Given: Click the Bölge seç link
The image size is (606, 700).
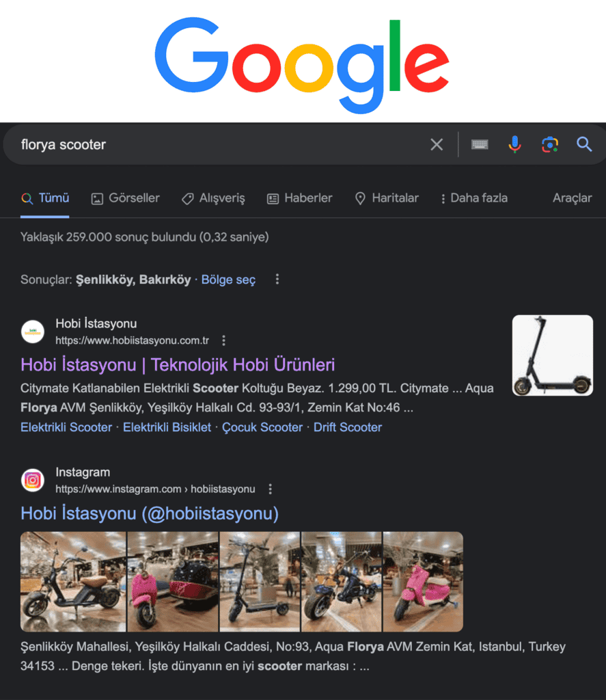Looking at the screenshot, I should (x=228, y=280).
